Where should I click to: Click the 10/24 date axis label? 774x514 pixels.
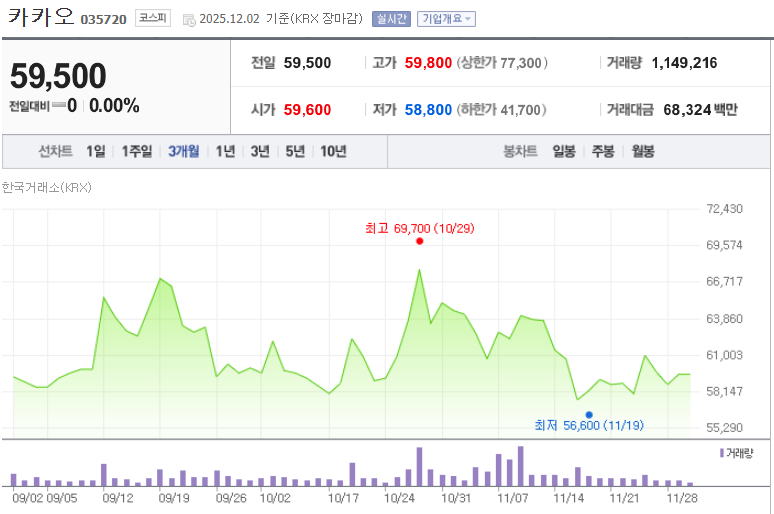point(399,498)
